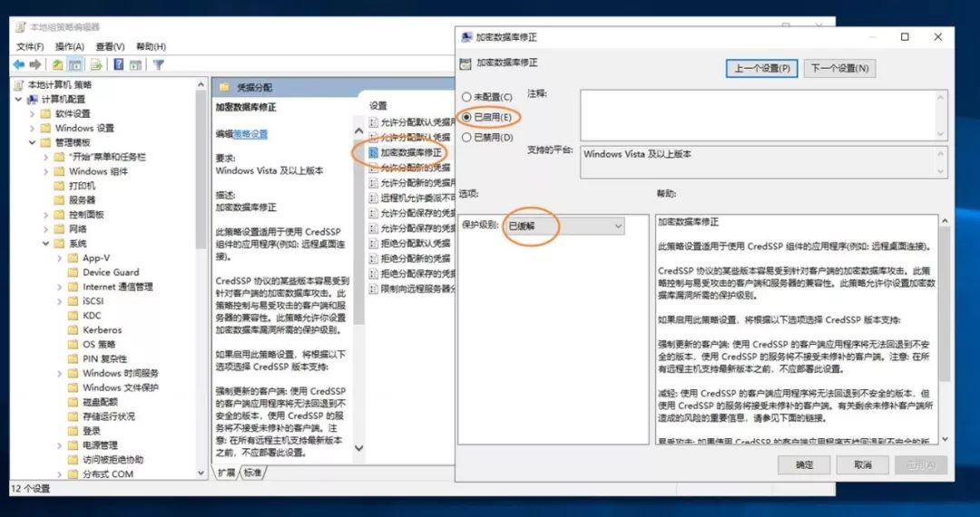Click the policy icon beside dialog heading 加密数据库修正
The width and height of the screenshot is (980, 517).
click(465, 63)
